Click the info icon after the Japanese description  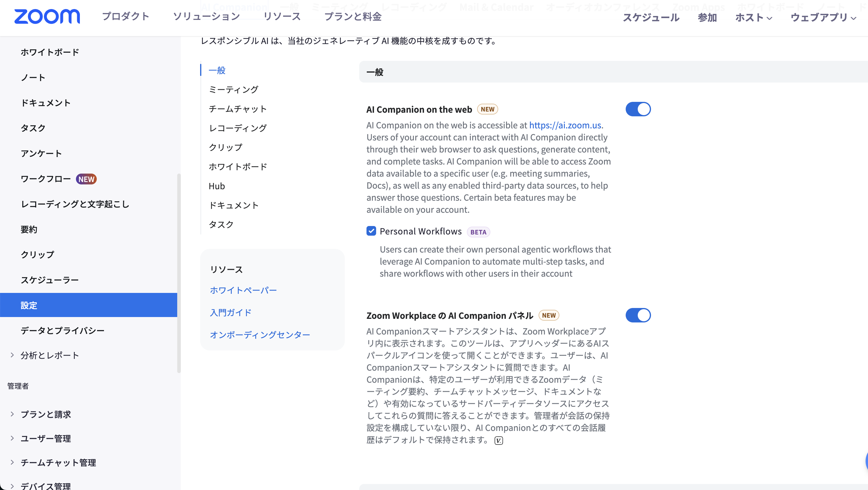[498, 441]
